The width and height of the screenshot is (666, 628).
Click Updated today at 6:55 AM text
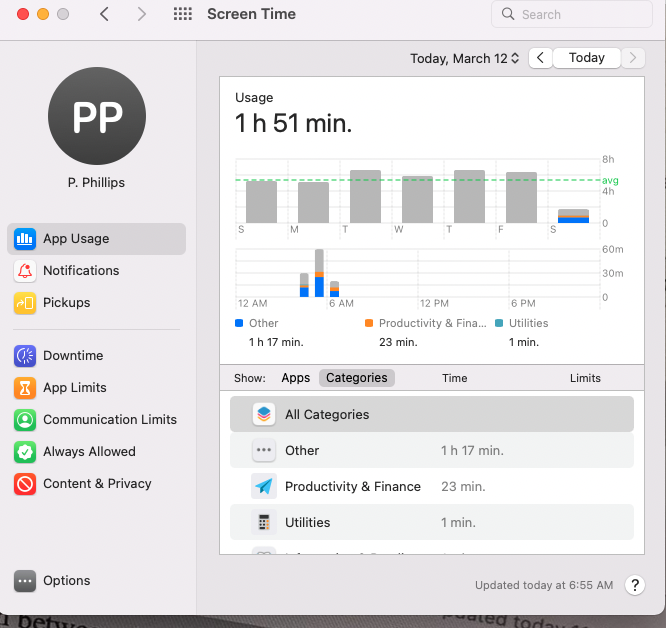pyautogui.click(x=544, y=585)
